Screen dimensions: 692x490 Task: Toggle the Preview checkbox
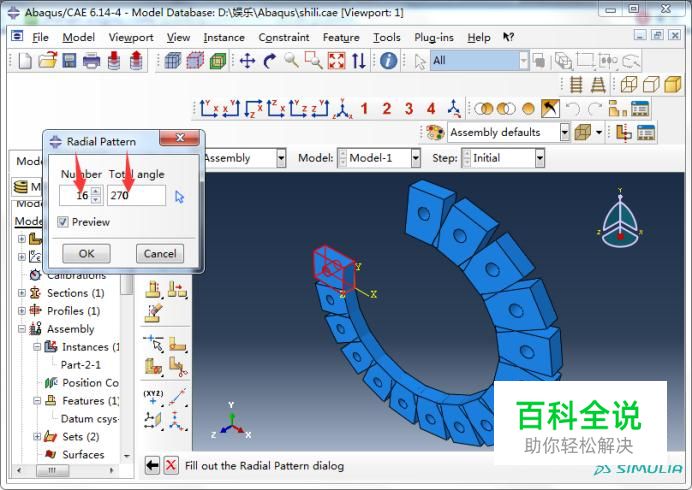[x=63, y=222]
